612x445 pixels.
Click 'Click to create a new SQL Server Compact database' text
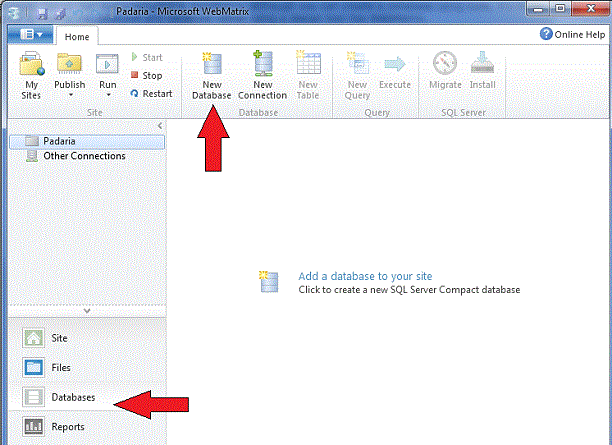click(x=409, y=290)
